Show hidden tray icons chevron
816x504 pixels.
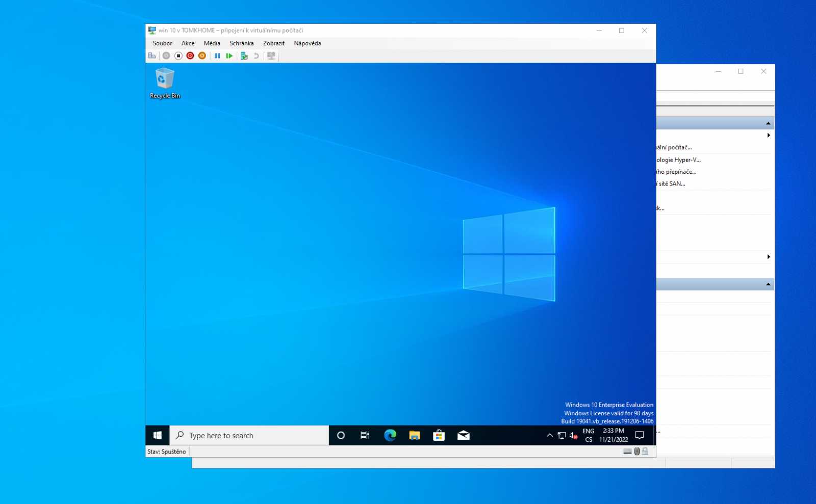550,435
